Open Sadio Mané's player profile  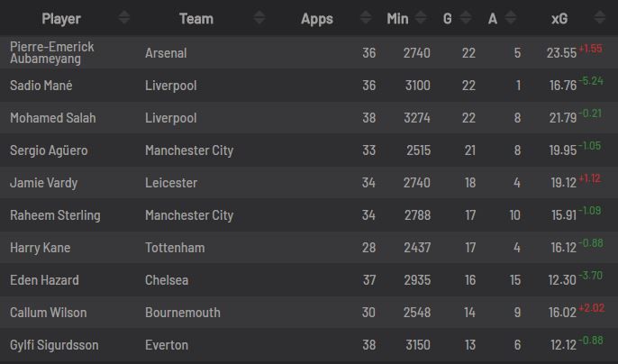pyautogui.click(x=41, y=86)
